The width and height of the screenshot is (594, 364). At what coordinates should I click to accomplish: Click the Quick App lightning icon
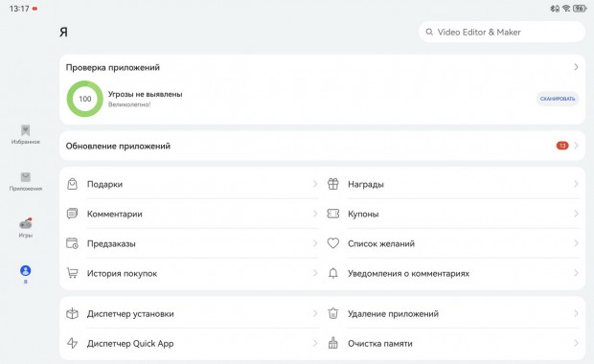(72, 343)
